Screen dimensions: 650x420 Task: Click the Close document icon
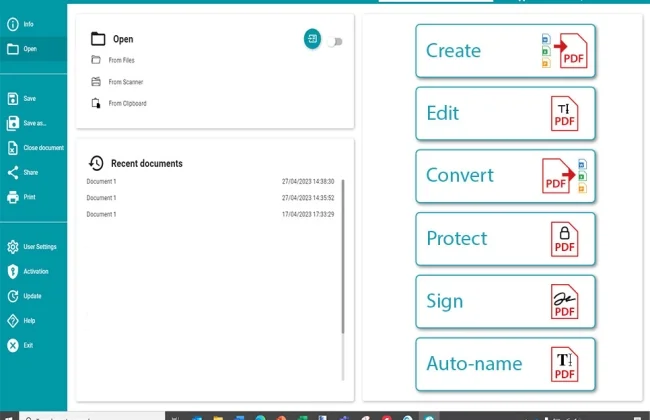coord(12,148)
